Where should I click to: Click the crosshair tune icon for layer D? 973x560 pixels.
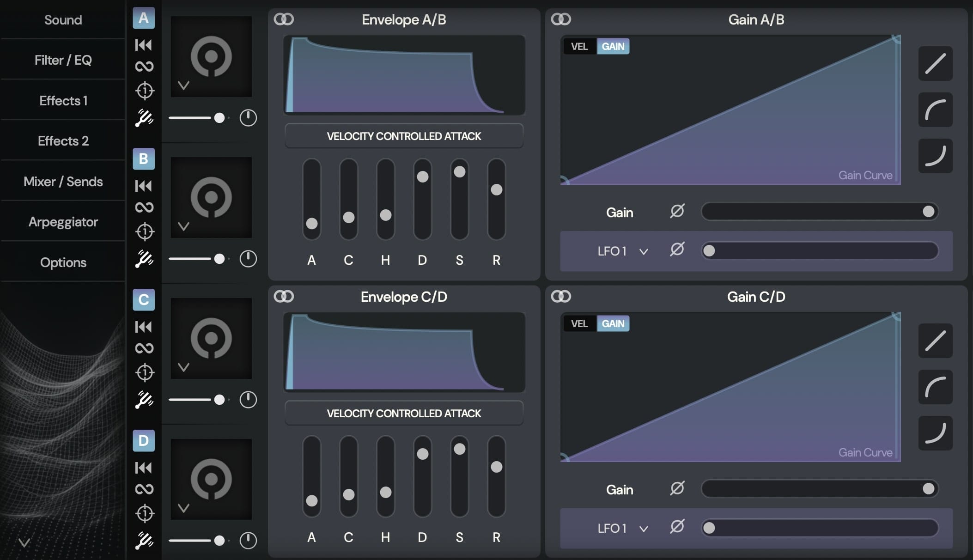145,514
